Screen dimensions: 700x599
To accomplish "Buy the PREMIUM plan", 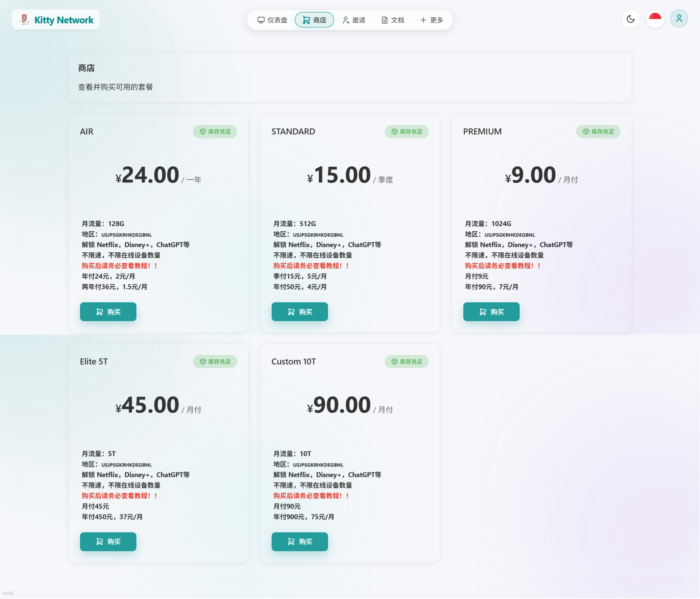I will pyautogui.click(x=491, y=312).
